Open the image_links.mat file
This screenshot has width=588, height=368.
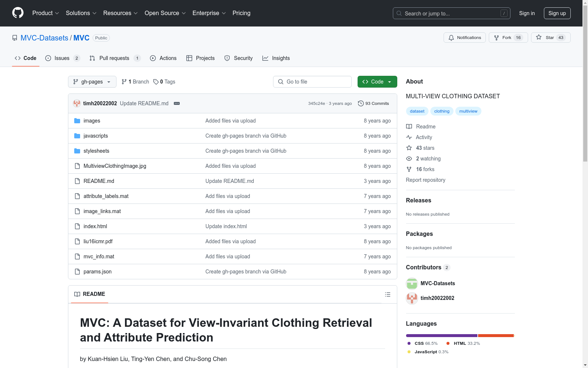pos(102,211)
